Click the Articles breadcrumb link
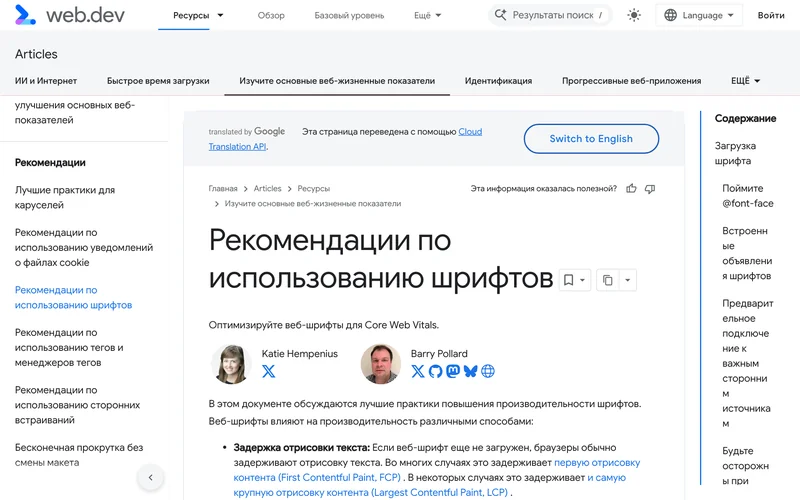Viewport: 800px width, 500px height. tap(267, 188)
